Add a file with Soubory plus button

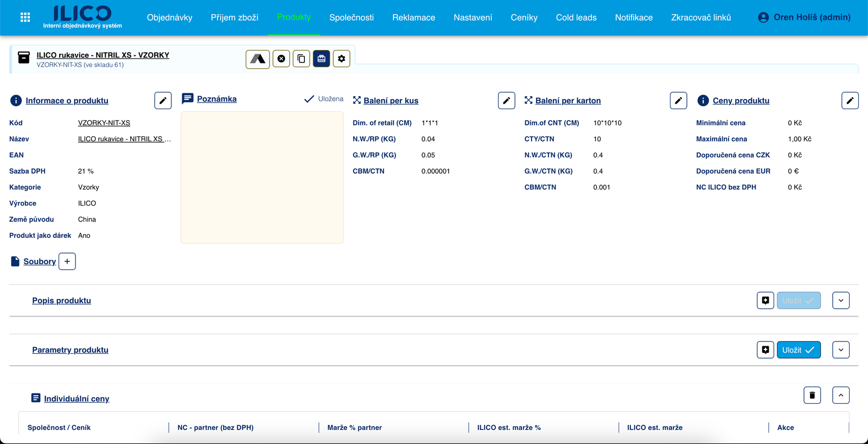pyautogui.click(x=67, y=261)
